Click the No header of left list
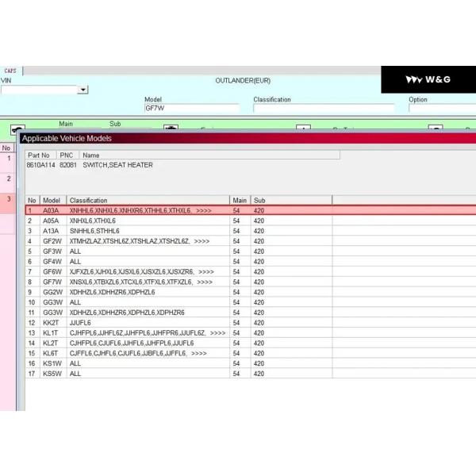The width and height of the screenshot is (476, 476). click(6, 148)
